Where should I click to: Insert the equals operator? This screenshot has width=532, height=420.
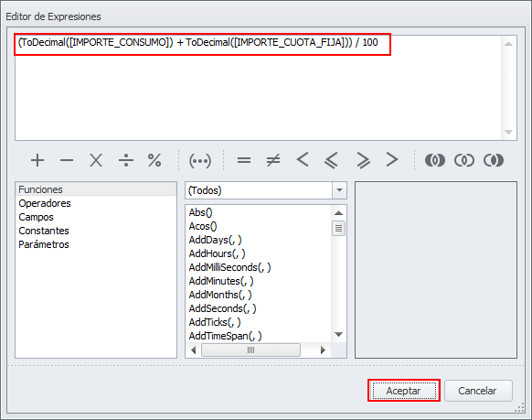pos(244,160)
